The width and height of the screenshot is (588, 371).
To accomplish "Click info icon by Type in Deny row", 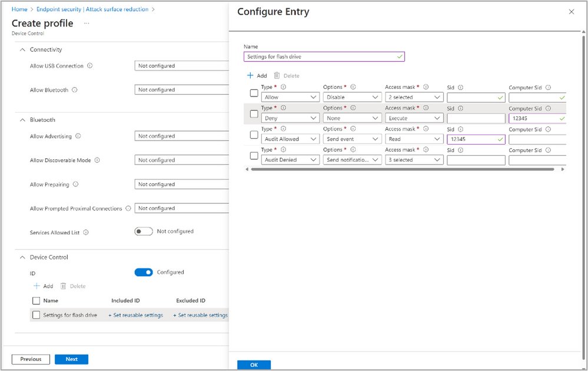I will coord(284,108).
